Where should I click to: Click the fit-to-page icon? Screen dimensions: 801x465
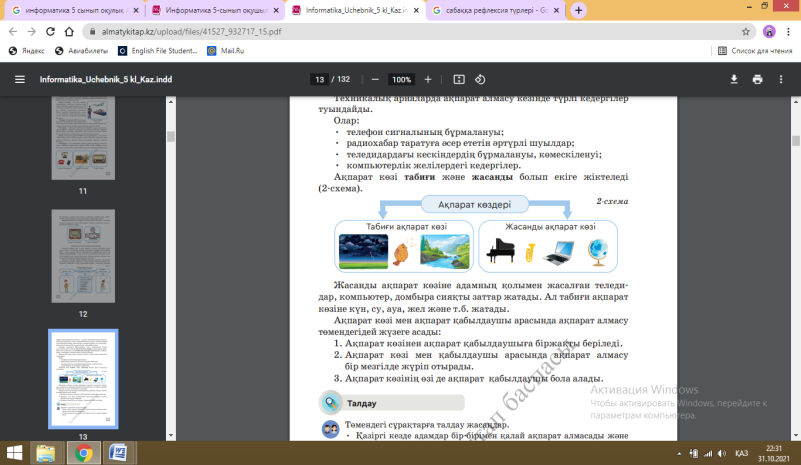pyautogui.click(x=459, y=79)
